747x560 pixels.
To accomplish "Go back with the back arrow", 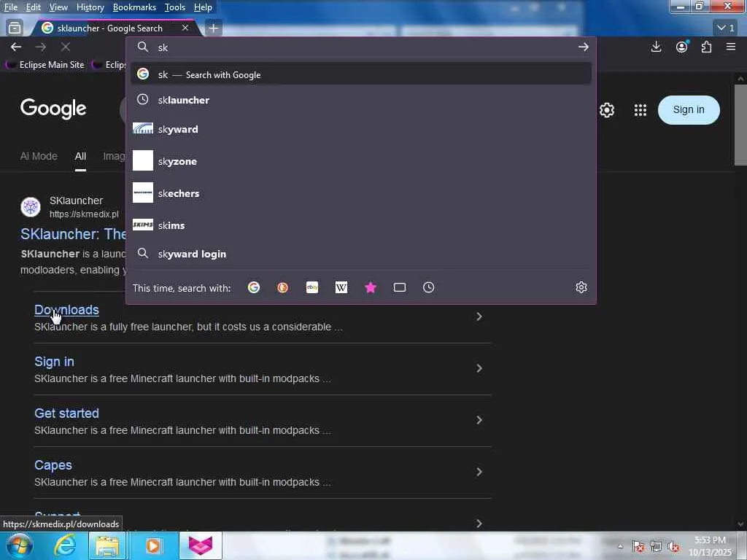I will coord(16,47).
